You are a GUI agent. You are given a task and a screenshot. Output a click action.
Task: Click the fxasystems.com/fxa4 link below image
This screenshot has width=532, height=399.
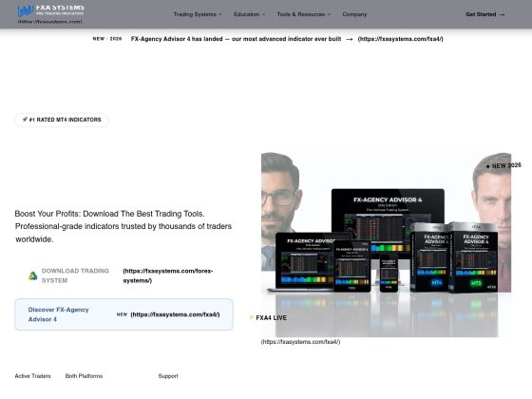300,342
